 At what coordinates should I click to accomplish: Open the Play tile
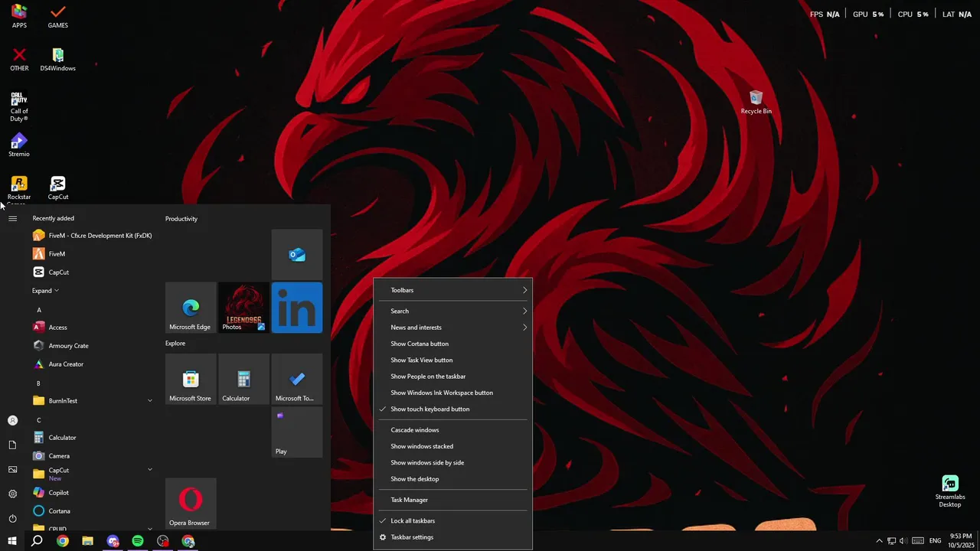[297, 432]
